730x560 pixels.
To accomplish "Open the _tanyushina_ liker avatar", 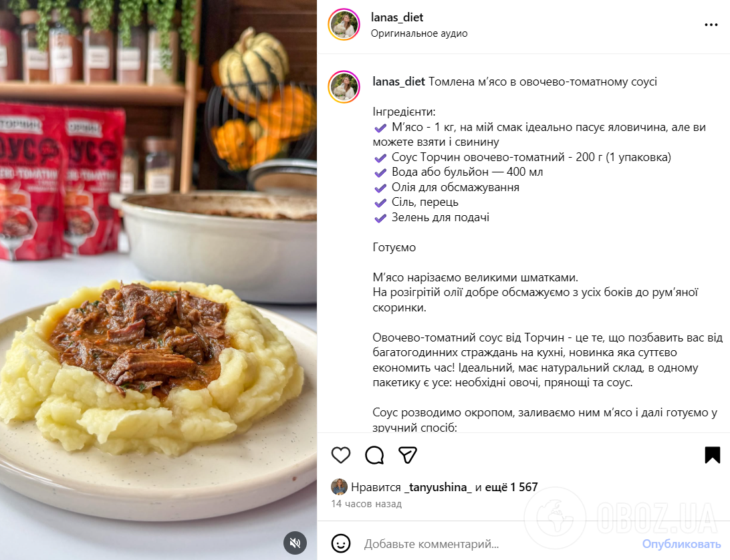I will coord(339,487).
